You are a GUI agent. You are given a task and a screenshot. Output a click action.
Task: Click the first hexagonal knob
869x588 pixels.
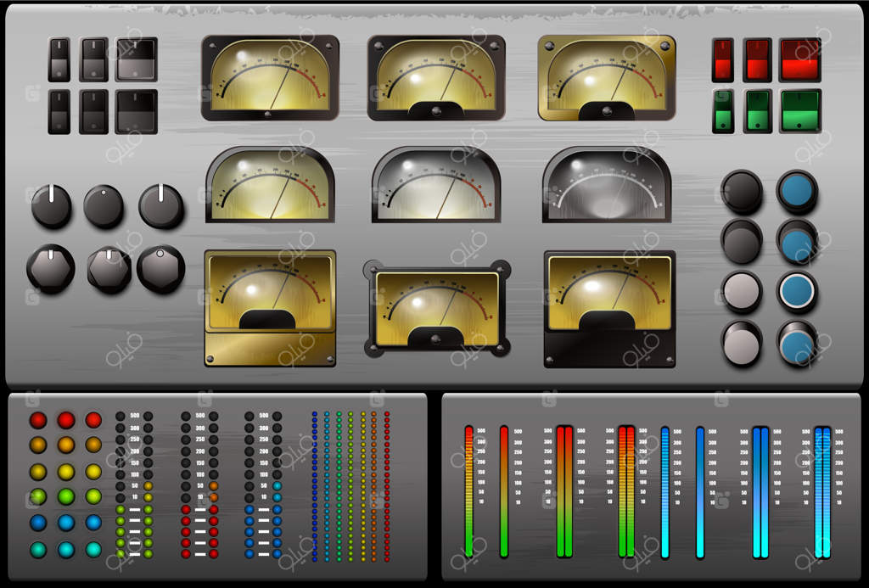pos(51,268)
